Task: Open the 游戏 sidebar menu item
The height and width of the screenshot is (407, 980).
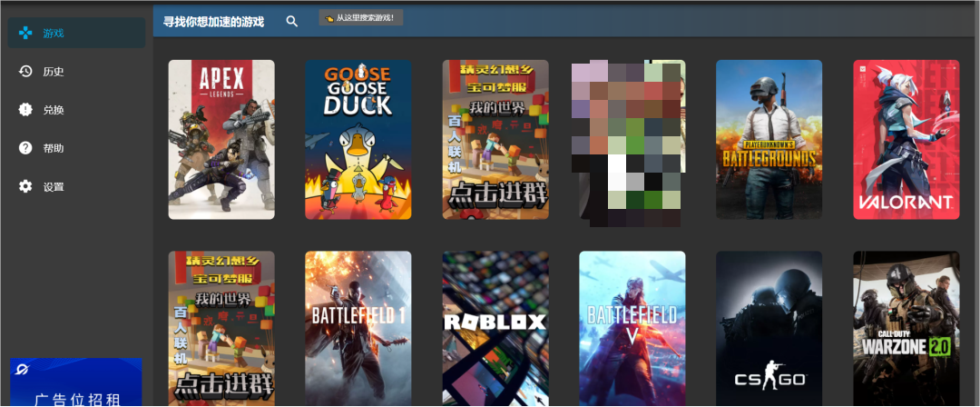Action: pyautogui.click(x=76, y=33)
